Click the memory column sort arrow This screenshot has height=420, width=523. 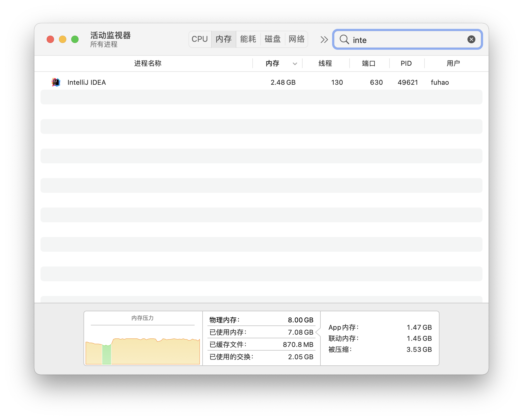[295, 64]
